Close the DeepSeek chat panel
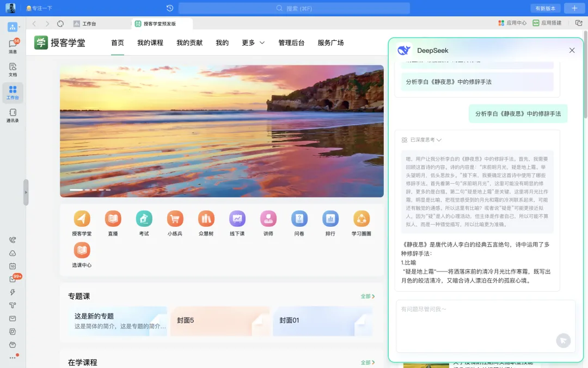 tap(572, 51)
